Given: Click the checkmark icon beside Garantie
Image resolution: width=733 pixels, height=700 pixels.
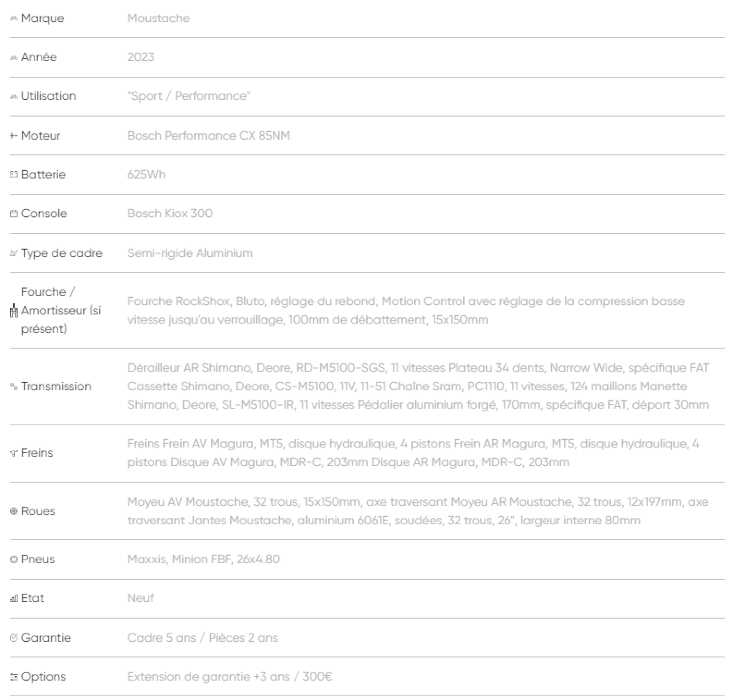Looking at the screenshot, I should [14, 638].
